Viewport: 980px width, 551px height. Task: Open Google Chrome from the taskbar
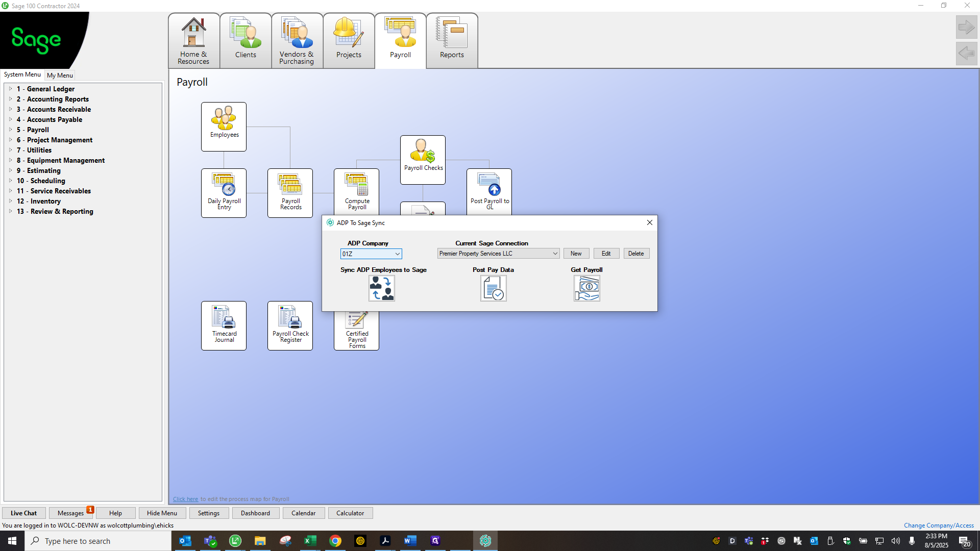pyautogui.click(x=335, y=541)
